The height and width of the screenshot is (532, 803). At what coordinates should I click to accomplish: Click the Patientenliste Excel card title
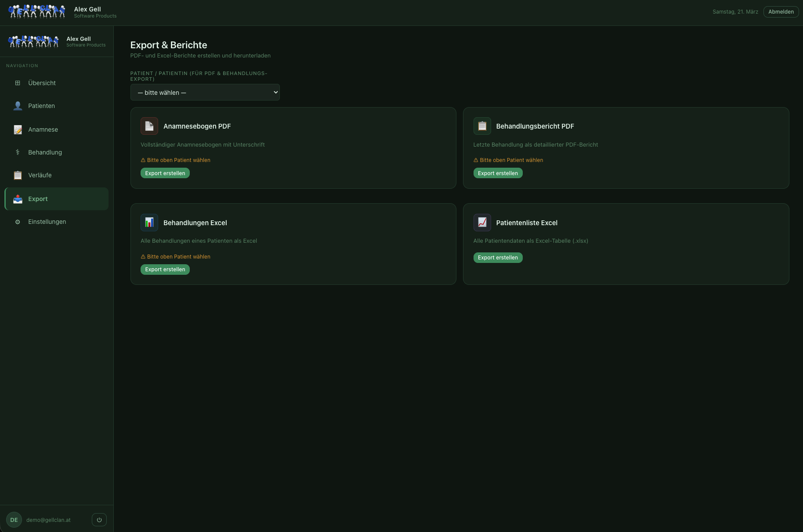click(x=527, y=223)
